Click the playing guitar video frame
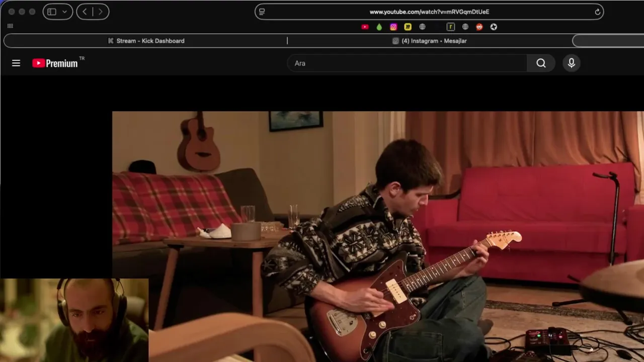The image size is (644, 362). click(378, 236)
